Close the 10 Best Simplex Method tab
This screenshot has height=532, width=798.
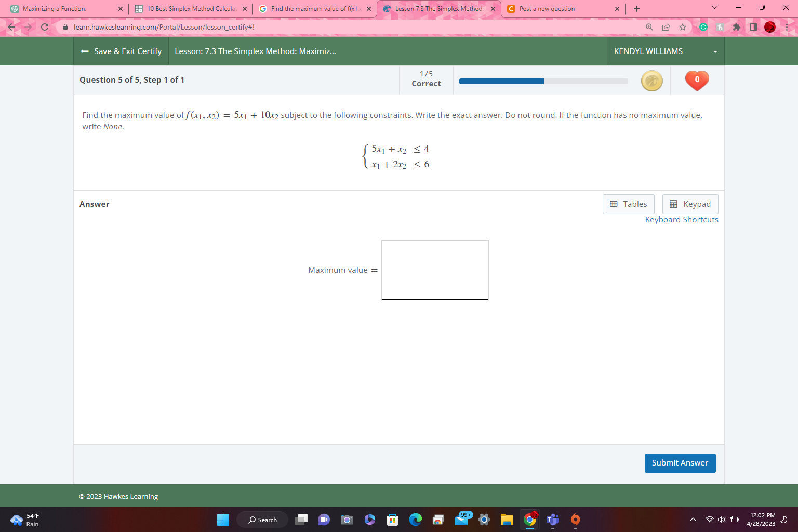(x=245, y=9)
